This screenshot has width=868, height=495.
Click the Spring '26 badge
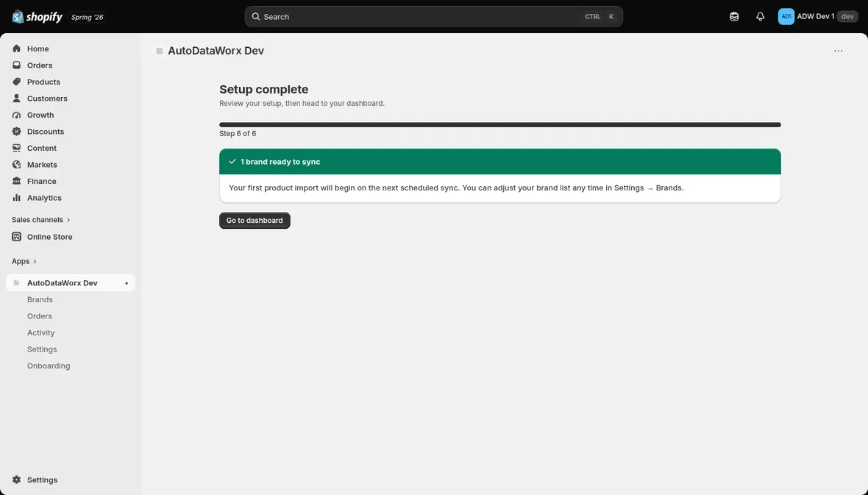87,17
